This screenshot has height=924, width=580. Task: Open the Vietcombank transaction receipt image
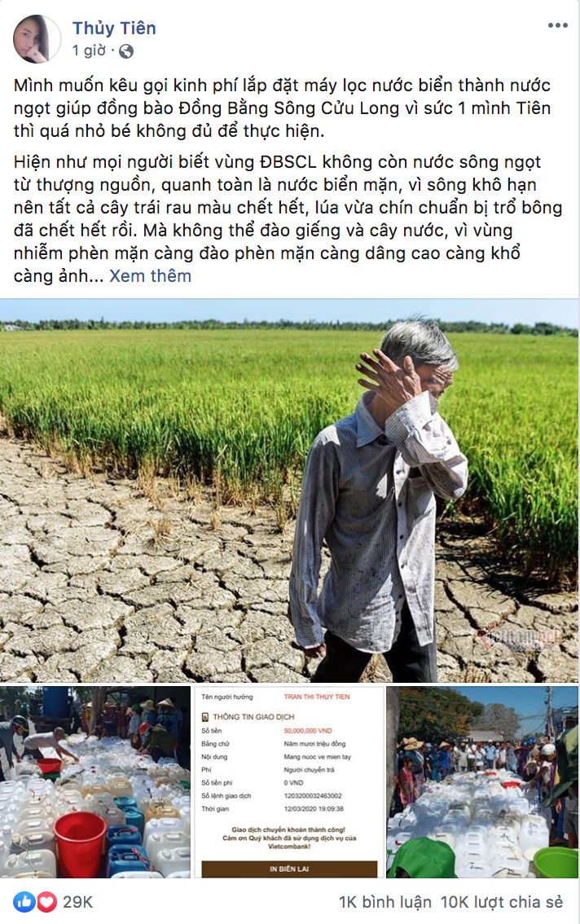click(289, 782)
